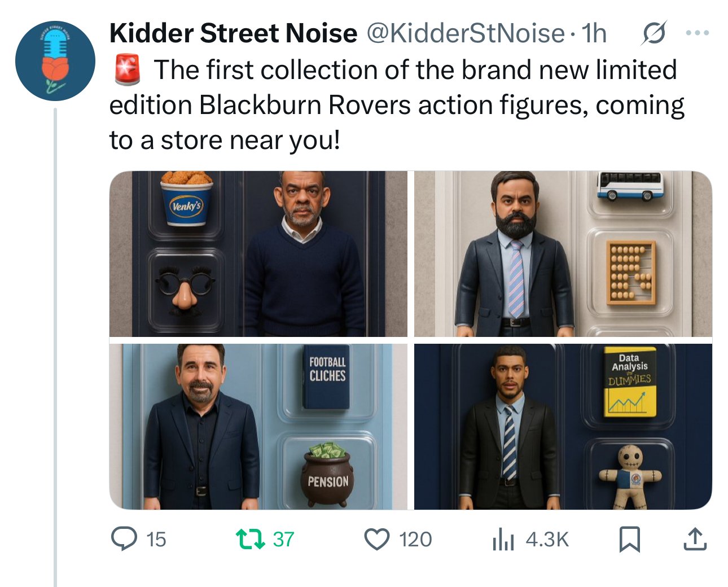728x587 pixels.
Task: Open image with Data Analysis Dummies book
Action: 563,427
